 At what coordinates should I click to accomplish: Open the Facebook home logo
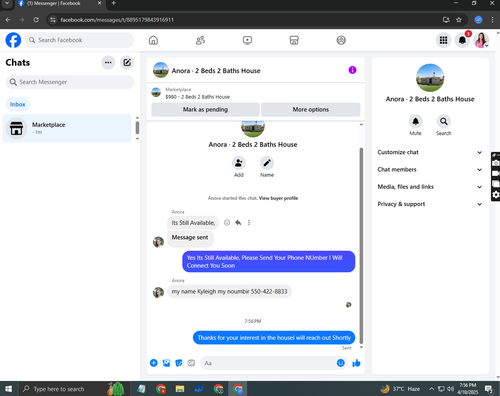coord(13,40)
